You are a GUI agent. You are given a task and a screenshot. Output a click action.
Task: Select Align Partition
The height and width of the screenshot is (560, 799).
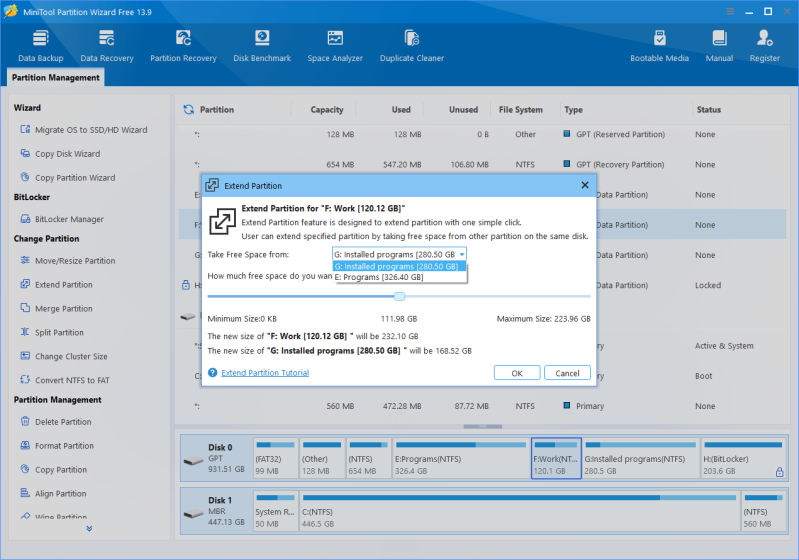[x=54, y=494]
